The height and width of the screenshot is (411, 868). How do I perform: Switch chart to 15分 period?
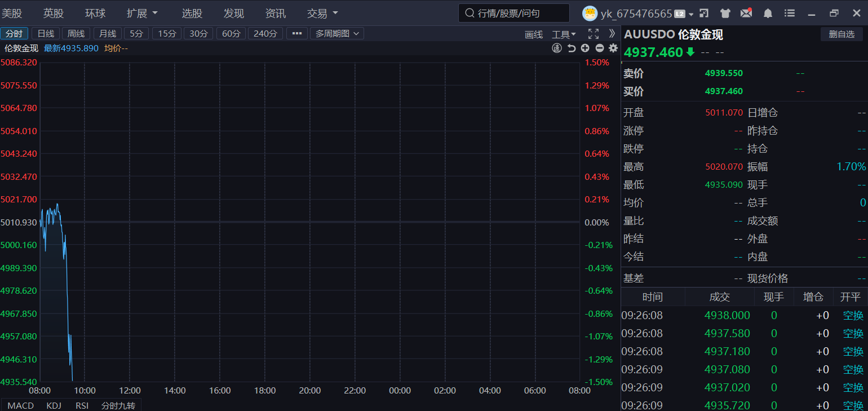(x=167, y=34)
